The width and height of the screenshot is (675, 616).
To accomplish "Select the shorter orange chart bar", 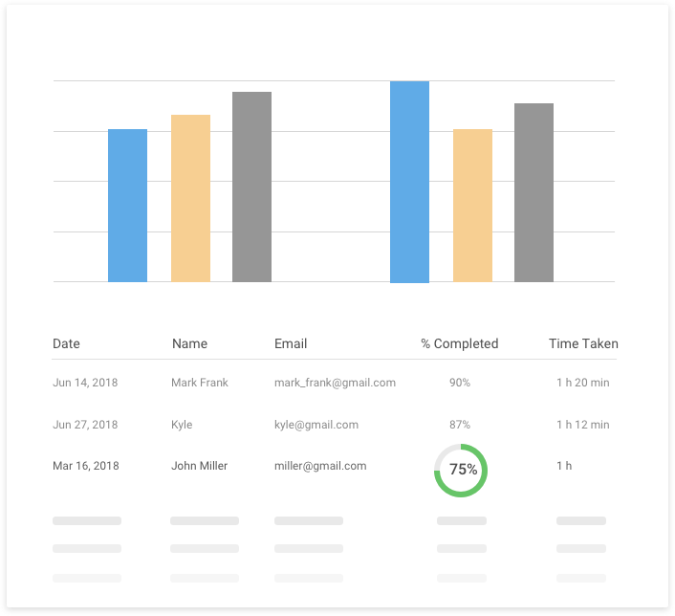I will [x=472, y=206].
